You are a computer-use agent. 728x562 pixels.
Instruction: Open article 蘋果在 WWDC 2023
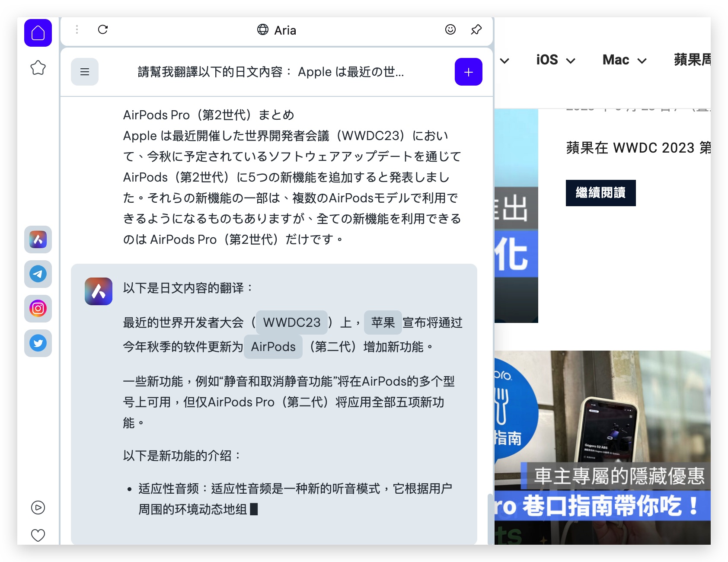[639, 148]
